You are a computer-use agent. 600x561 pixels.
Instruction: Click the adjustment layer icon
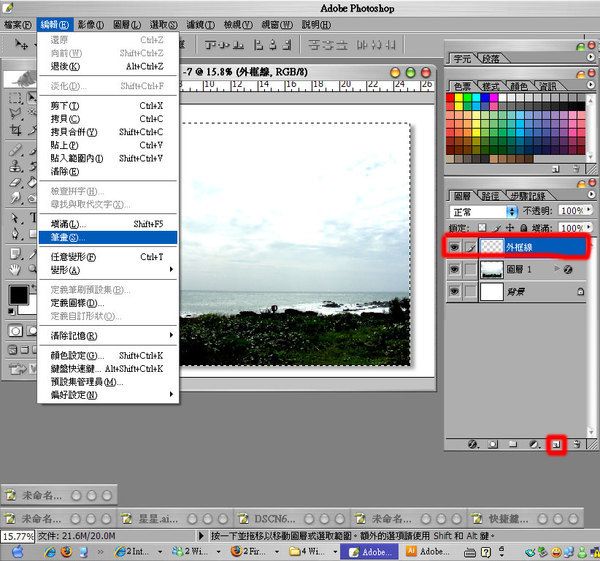pyautogui.click(x=534, y=442)
